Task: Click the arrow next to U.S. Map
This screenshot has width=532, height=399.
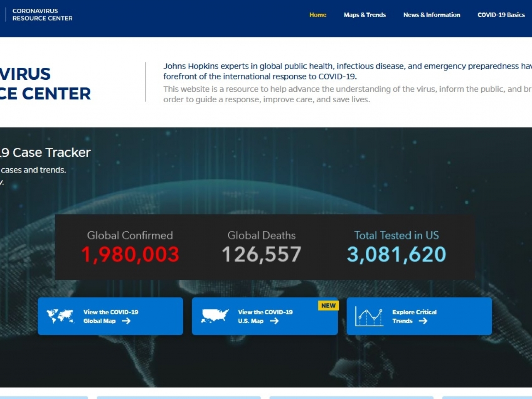Action: click(274, 321)
